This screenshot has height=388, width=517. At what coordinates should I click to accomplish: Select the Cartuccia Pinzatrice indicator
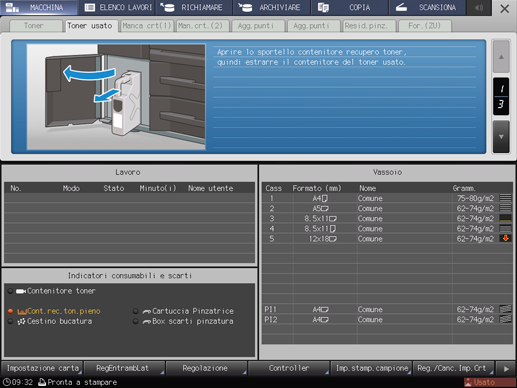[x=183, y=311]
